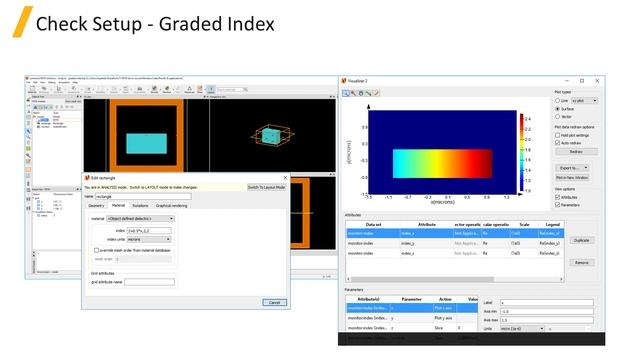Image resolution: width=640 pixels, height=360 pixels.
Task: Check override mesh order from material database
Action: click(x=96, y=250)
